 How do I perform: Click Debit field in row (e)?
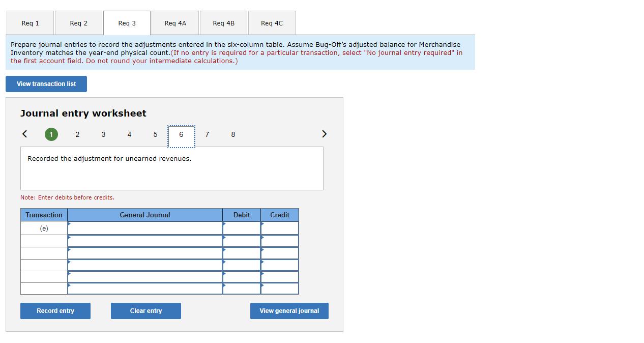(x=242, y=228)
